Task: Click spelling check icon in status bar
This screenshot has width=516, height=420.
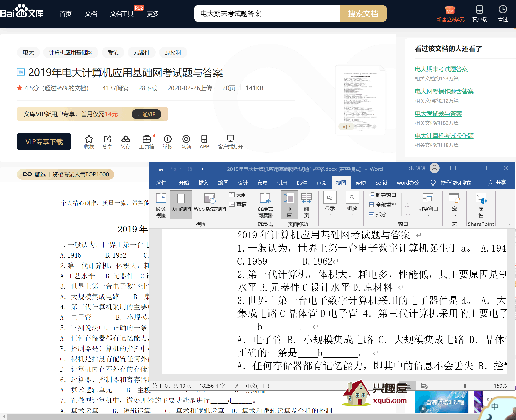Action: [x=235, y=386]
